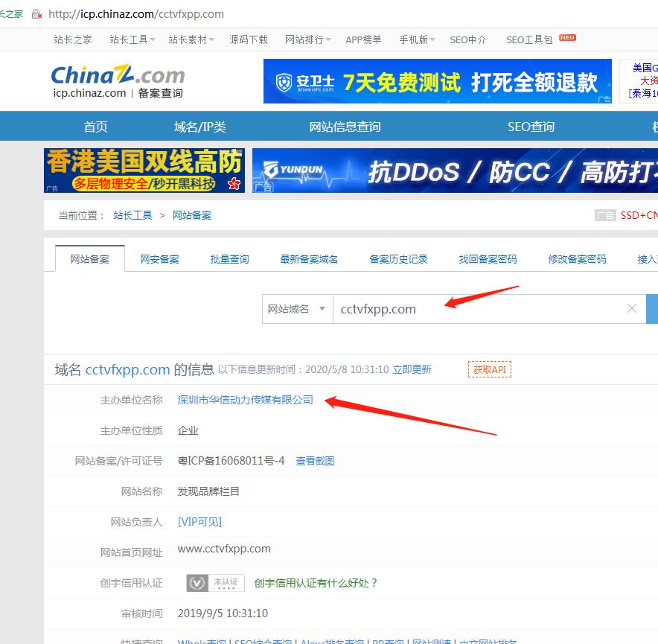Click the 获取API button

[489, 369]
